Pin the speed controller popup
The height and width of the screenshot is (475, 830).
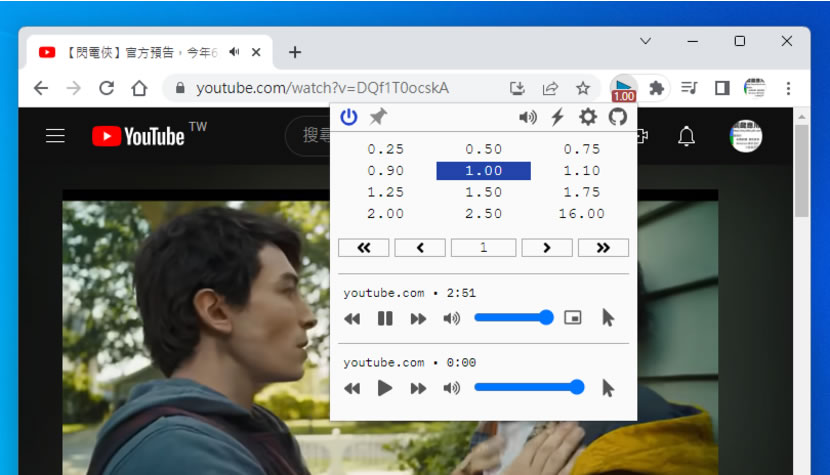(x=377, y=117)
